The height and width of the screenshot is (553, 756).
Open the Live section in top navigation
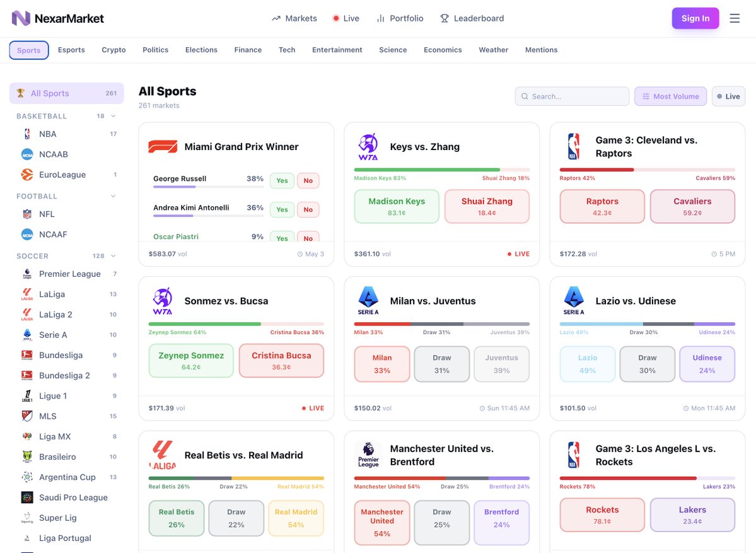pyautogui.click(x=346, y=18)
